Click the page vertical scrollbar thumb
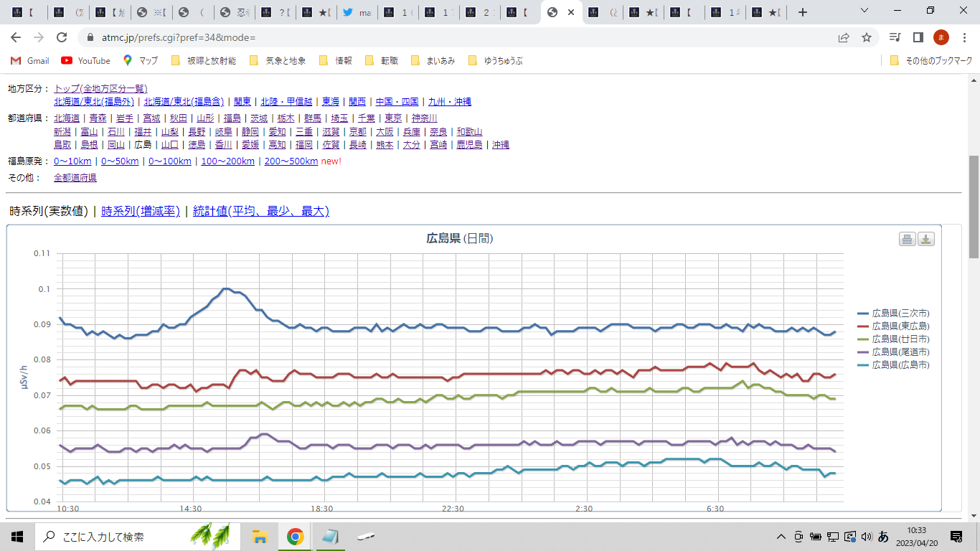 pos(974,207)
